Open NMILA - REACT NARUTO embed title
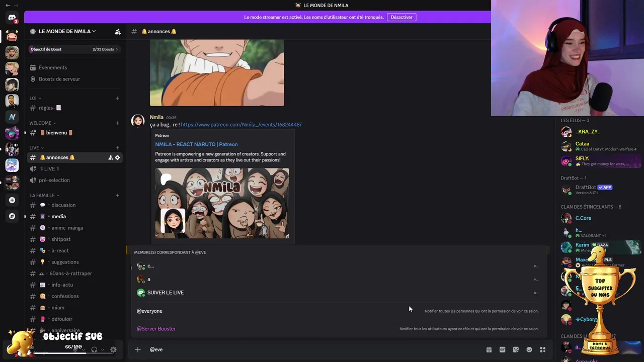644x362 pixels. pos(196,144)
